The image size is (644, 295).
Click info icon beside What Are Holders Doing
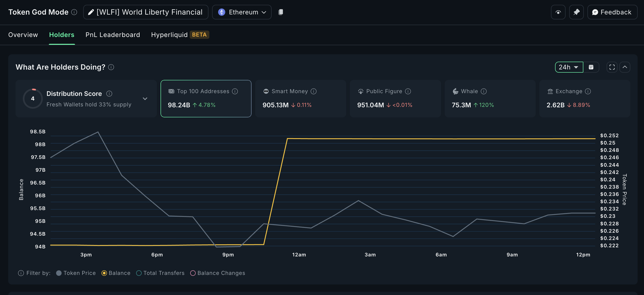point(111,67)
